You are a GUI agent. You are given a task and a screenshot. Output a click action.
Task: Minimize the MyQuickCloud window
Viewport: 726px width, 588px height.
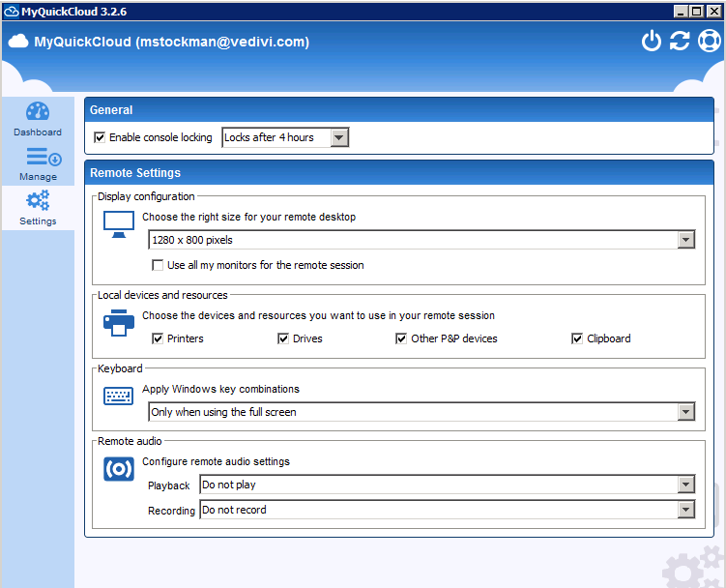pos(681,12)
